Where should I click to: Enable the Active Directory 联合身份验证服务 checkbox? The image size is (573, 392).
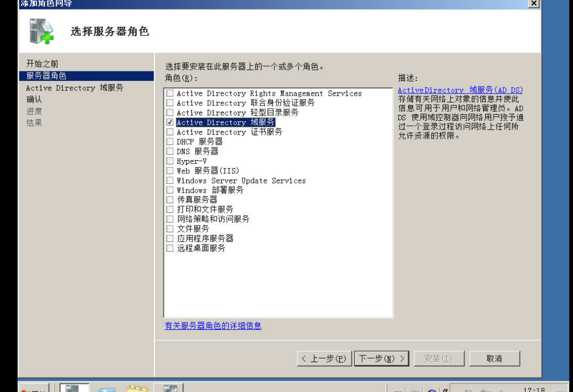tap(170, 103)
